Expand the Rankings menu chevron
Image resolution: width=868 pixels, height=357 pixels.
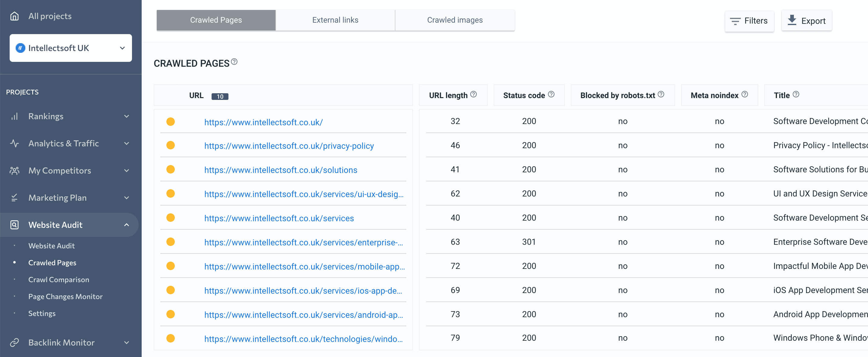[x=127, y=116]
